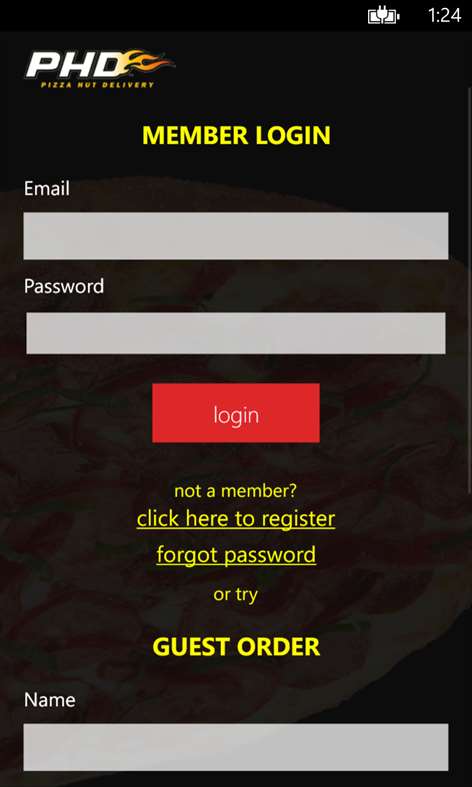This screenshot has height=787, width=472.
Task: Click the Name field label
Action: 50,700
